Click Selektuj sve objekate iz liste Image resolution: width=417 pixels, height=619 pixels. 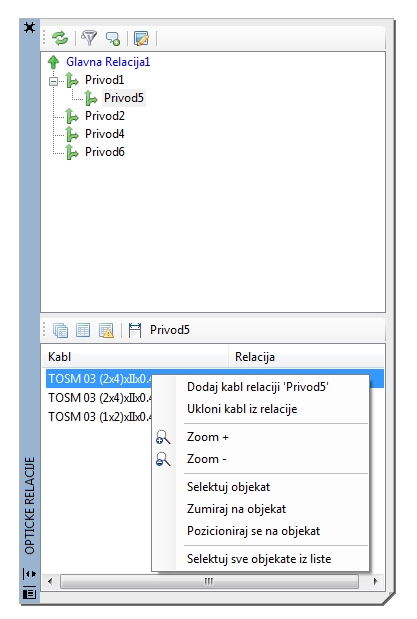click(259, 559)
